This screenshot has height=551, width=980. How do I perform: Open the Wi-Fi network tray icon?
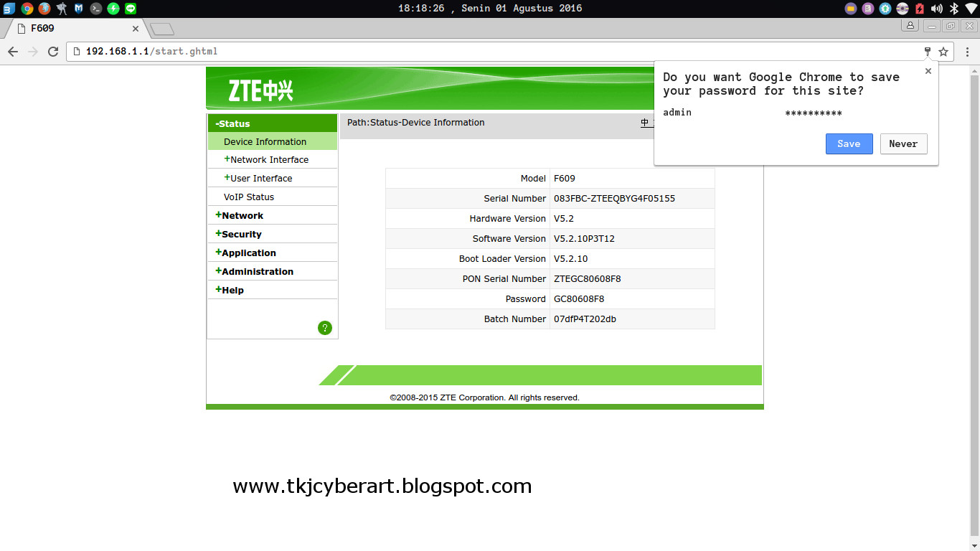point(971,9)
